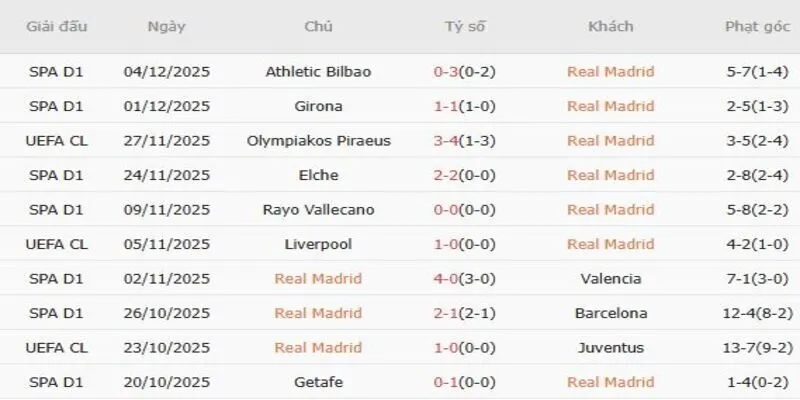Open the Rayo Vallecano team link
This screenshot has height=400, width=800.
tap(318, 210)
